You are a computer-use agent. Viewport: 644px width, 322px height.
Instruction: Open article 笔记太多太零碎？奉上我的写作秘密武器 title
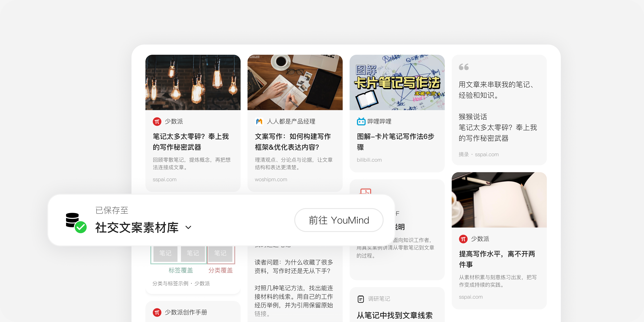point(191,142)
